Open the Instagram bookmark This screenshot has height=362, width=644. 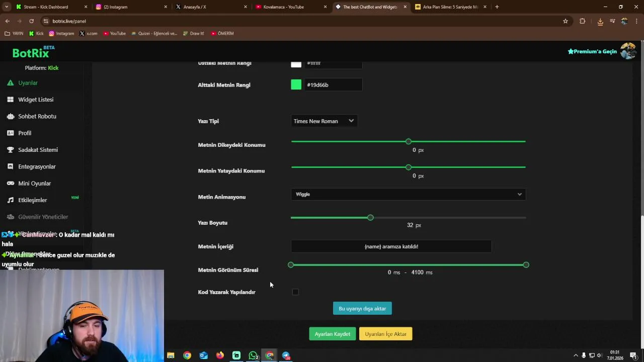point(61,34)
